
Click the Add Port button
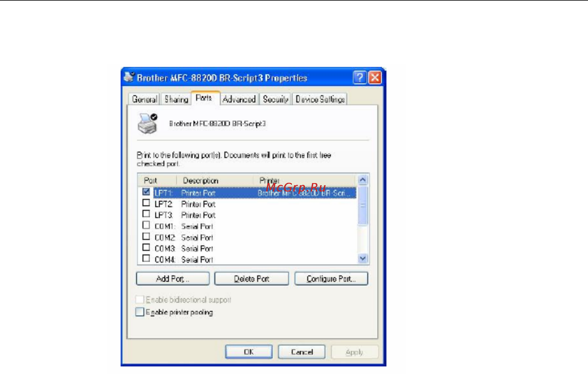pyautogui.click(x=173, y=279)
